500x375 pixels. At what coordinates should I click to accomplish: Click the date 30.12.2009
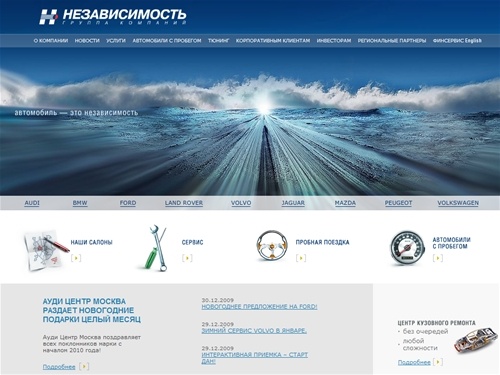click(217, 300)
